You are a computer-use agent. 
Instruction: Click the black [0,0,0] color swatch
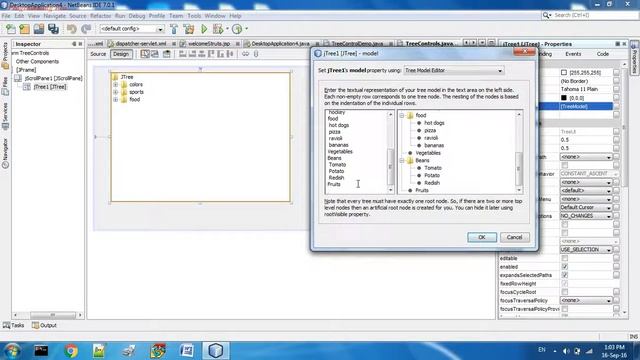[x=564, y=98]
